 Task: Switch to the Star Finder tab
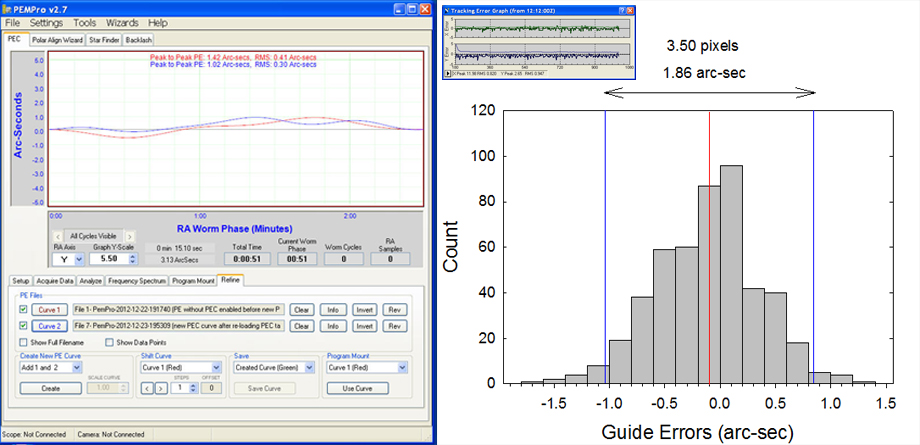click(104, 40)
